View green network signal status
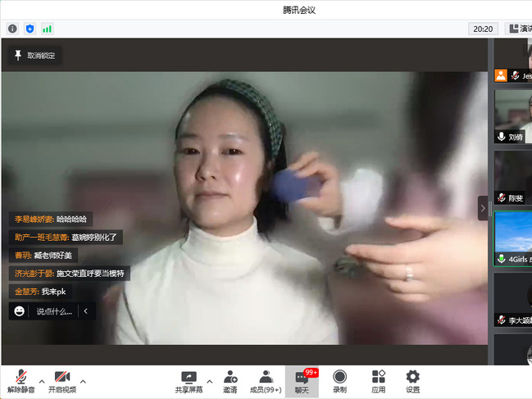532x399 pixels. click(x=48, y=29)
